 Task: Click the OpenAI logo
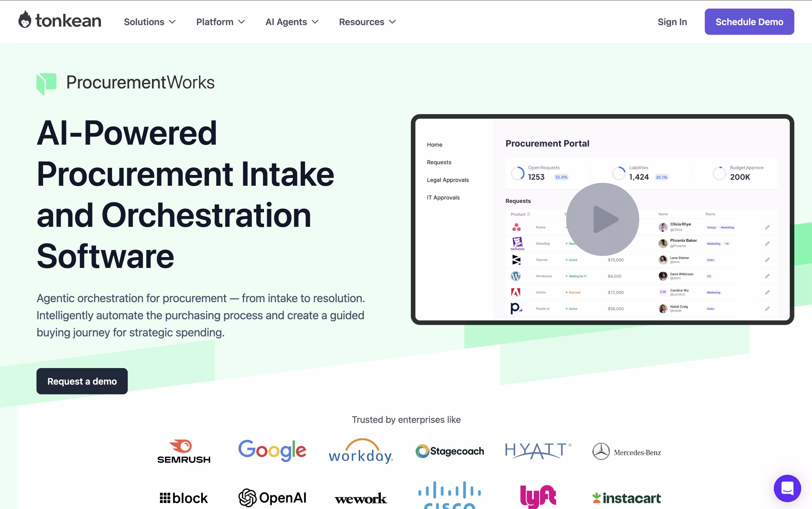273,498
